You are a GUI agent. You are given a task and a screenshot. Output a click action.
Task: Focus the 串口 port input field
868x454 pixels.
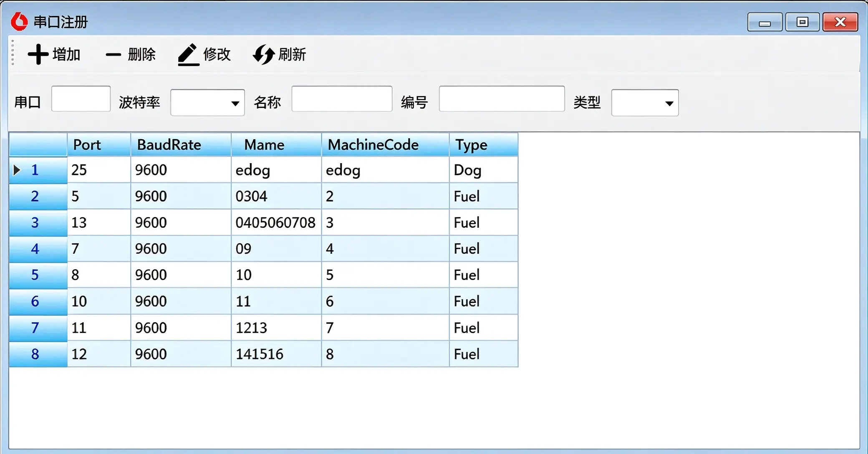tap(81, 99)
